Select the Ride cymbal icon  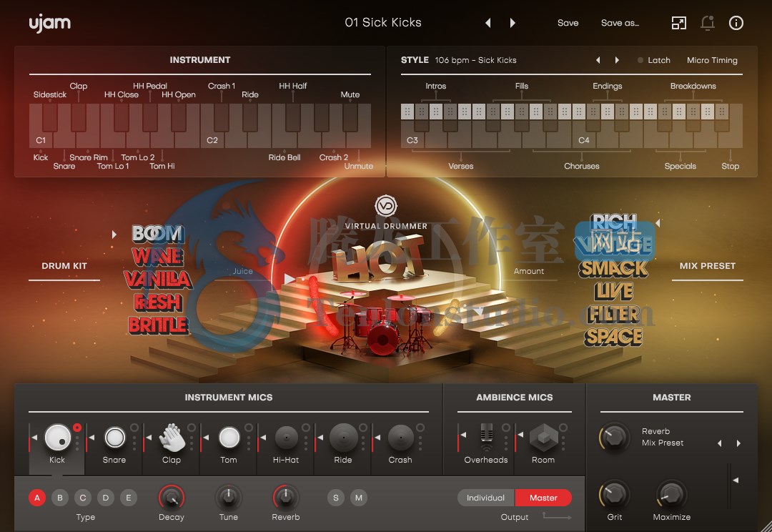click(343, 438)
